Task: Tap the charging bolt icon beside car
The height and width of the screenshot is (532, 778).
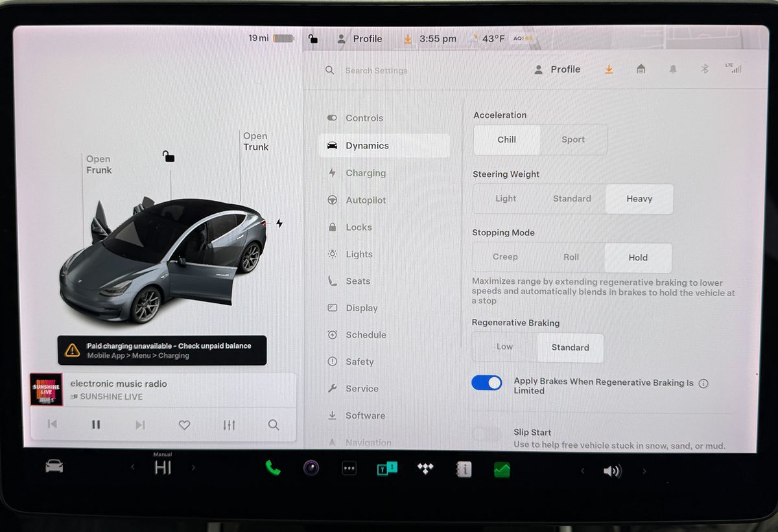Action: point(279,224)
